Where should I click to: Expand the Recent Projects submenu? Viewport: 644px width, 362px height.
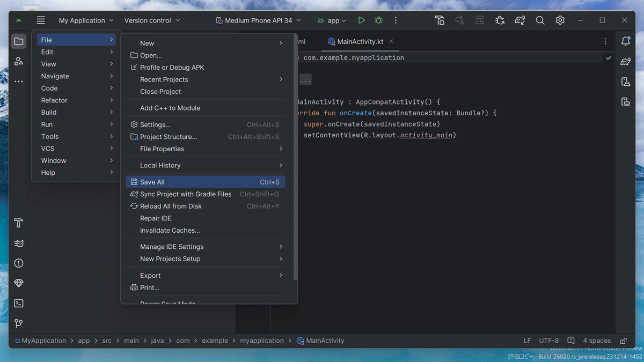tap(206, 79)
